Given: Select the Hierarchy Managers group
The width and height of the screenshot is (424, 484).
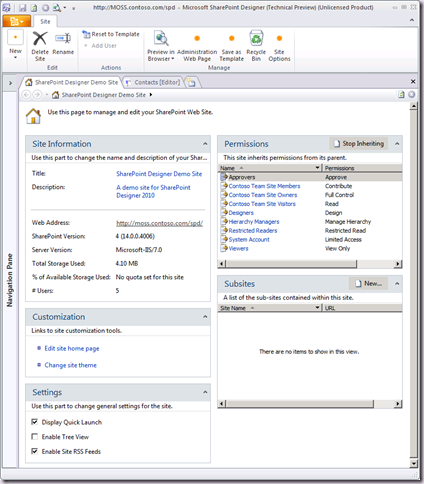Looking at the screenshot, I should [254, 222].
